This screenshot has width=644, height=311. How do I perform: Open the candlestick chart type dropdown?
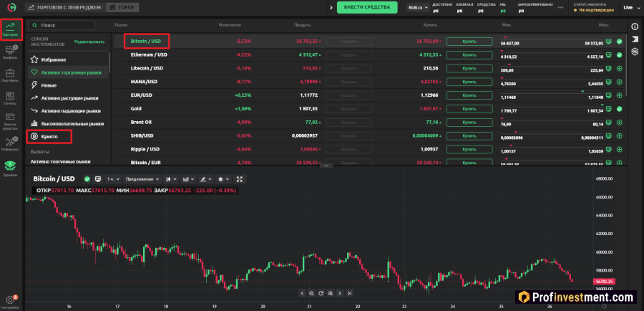coord(171,179)
